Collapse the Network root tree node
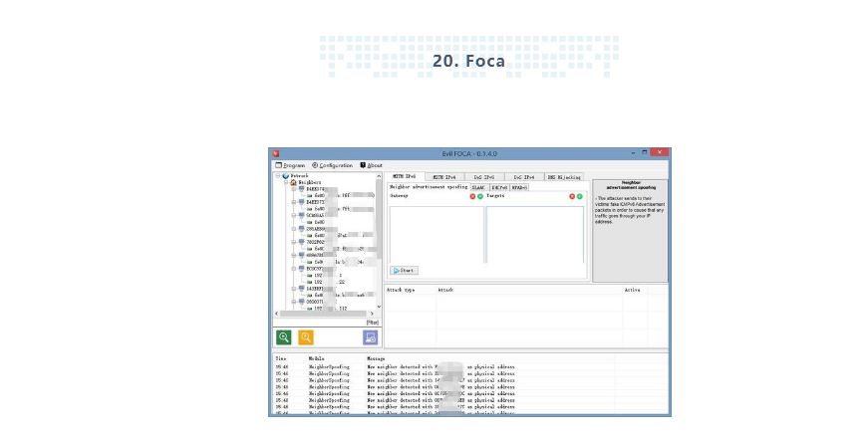The height and width of the screenshot is (439, 868). click(278, 175)
